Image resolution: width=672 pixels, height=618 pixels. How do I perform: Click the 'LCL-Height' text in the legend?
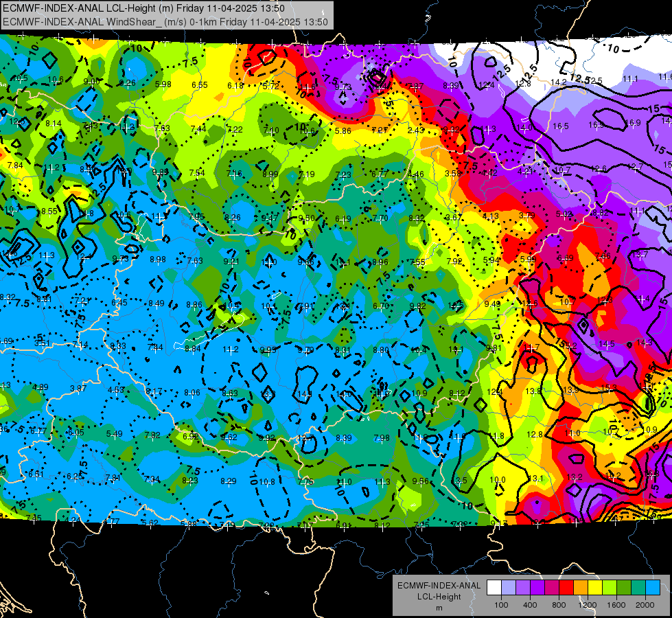(x=439, y=597)
